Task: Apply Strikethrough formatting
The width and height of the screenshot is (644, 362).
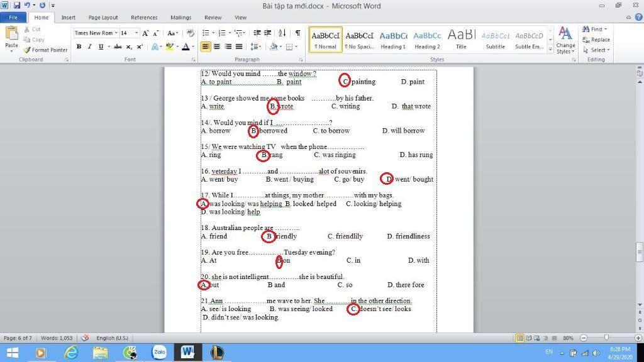Action: [118, 47]
